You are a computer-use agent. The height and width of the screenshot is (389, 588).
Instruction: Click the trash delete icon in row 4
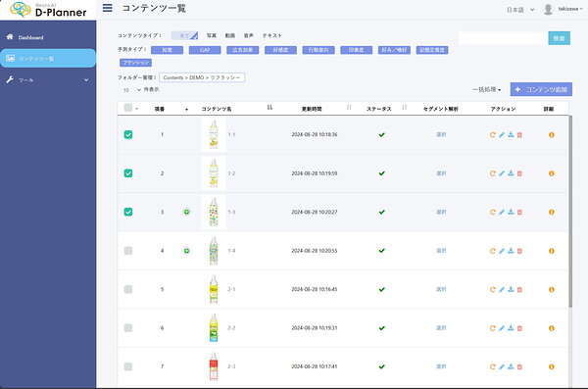519,251
